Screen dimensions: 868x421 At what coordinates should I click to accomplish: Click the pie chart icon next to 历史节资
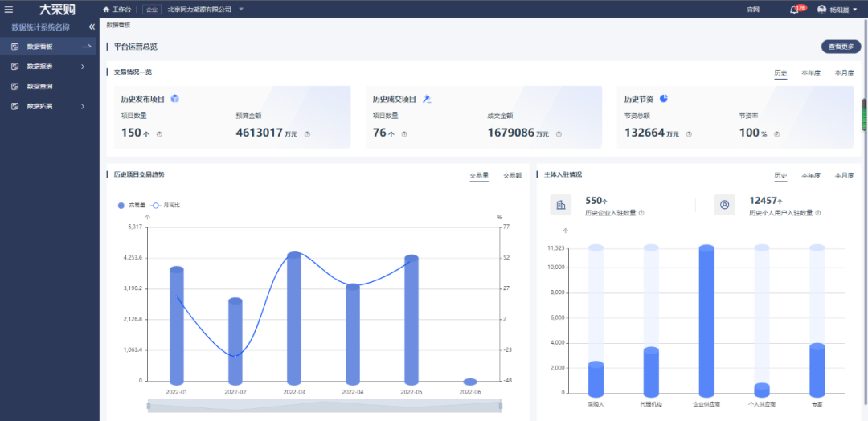(x=663, y=98)
